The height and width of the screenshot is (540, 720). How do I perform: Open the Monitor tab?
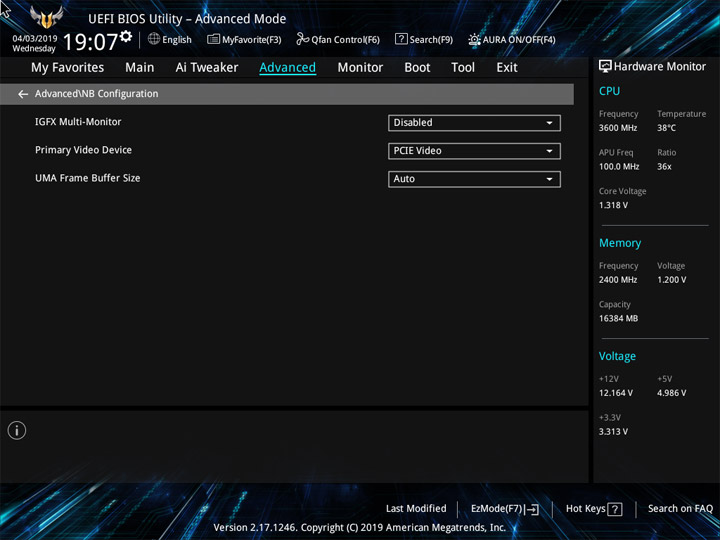[x=360, y=68]
